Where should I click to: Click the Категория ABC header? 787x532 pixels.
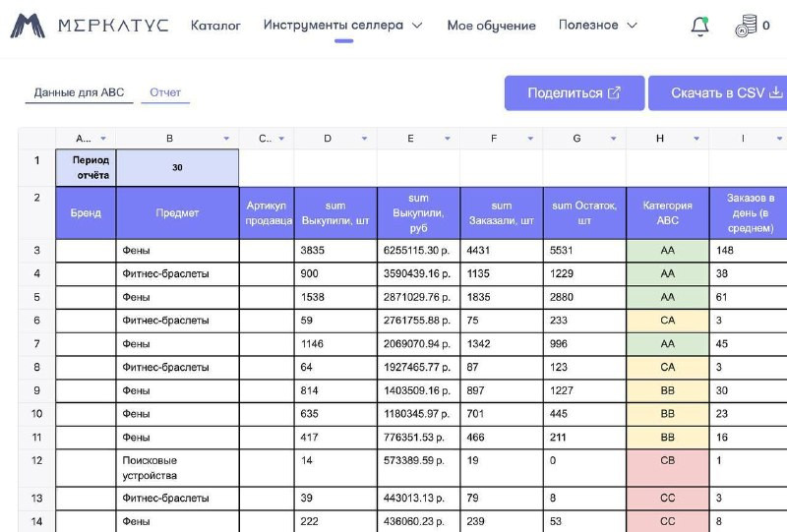[x=668, y=213]
